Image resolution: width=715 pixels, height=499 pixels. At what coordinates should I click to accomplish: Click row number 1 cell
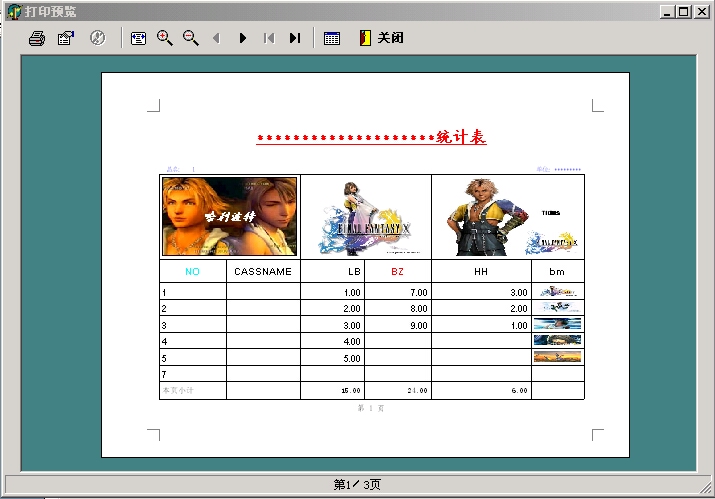(193, 292)
